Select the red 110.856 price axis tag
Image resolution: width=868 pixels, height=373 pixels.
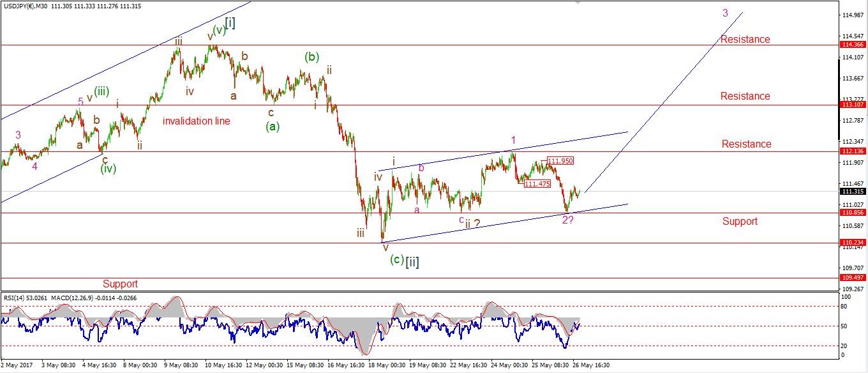click(853, 213)
